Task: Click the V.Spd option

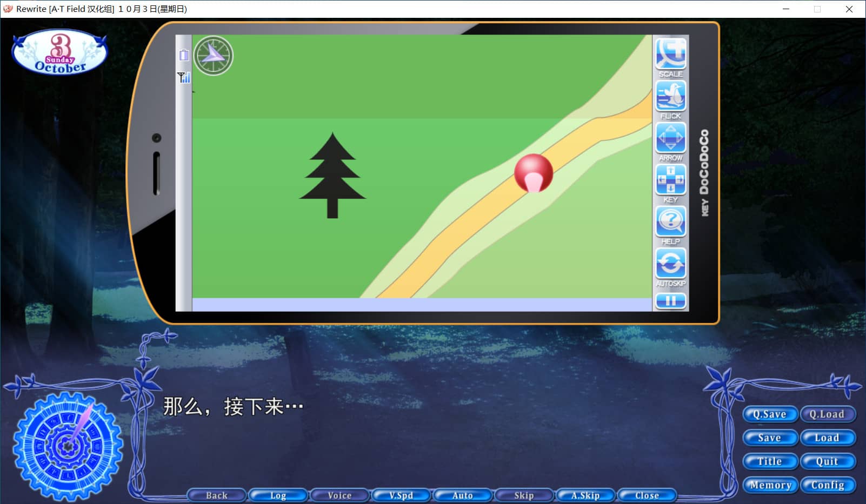Action: (x=401, y=495)
